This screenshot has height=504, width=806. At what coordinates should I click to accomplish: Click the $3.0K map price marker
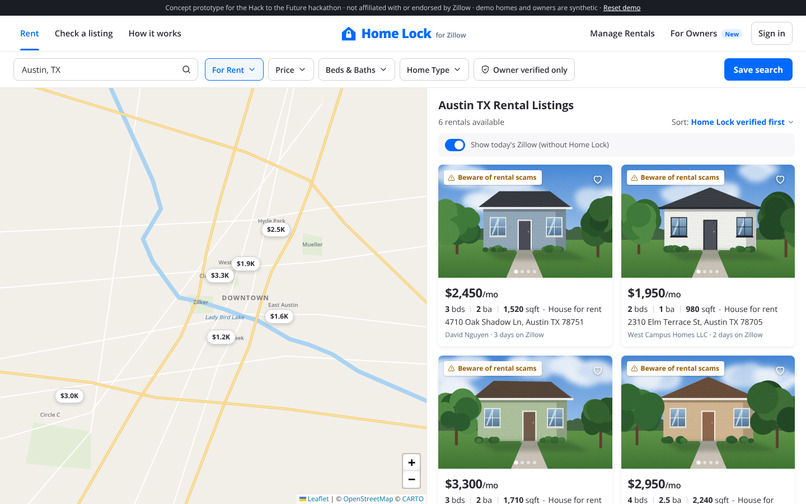[69, 395]
